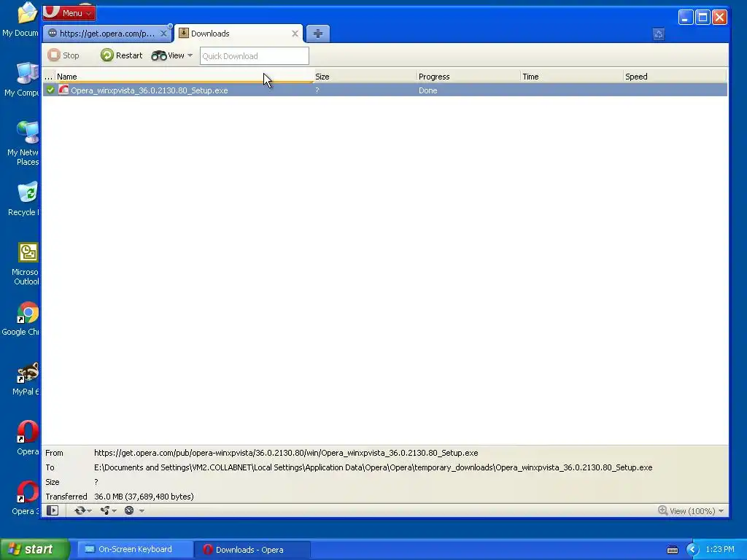Focus the Quick Download field
The image size is (747, 560).
[x=254, y=55]
